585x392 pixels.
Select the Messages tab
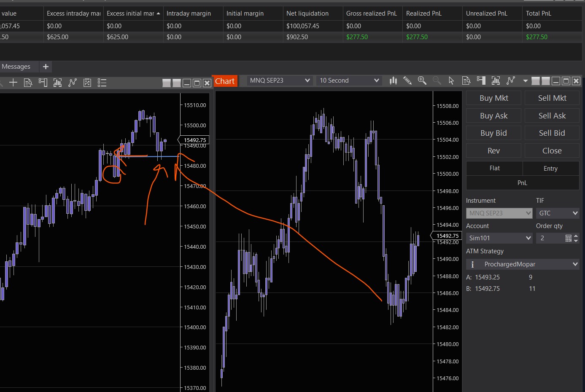click(x=16, y=67)
